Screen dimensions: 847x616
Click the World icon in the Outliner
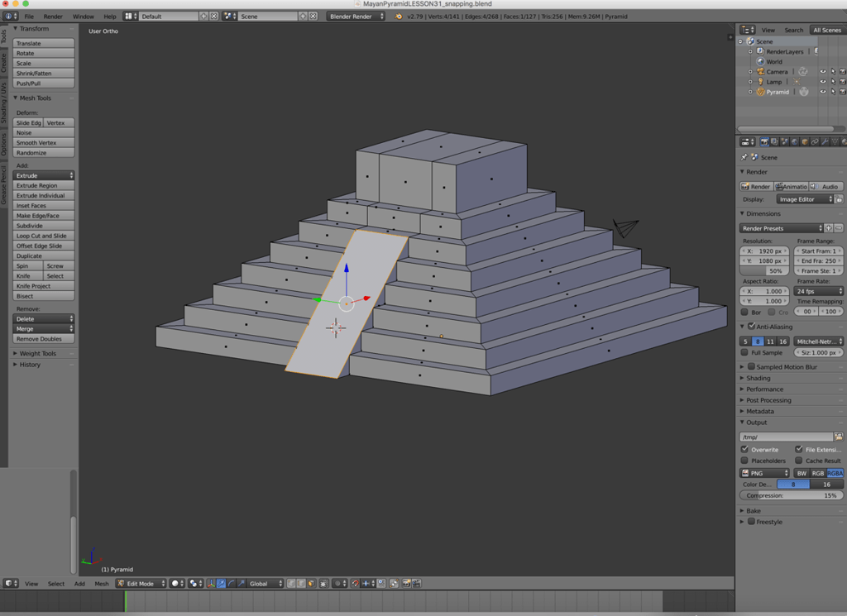coord(761,61)
